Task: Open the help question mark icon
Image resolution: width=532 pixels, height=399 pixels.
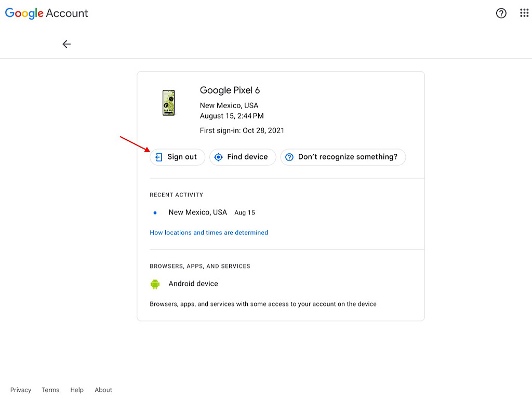Action: [501, 13]
